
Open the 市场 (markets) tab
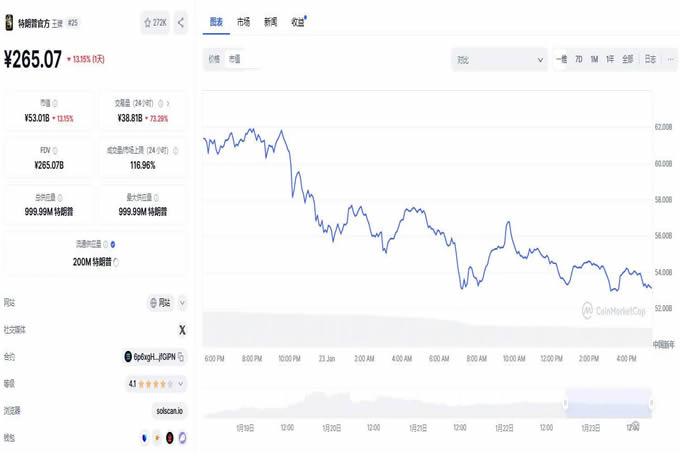tap(244, 21)
